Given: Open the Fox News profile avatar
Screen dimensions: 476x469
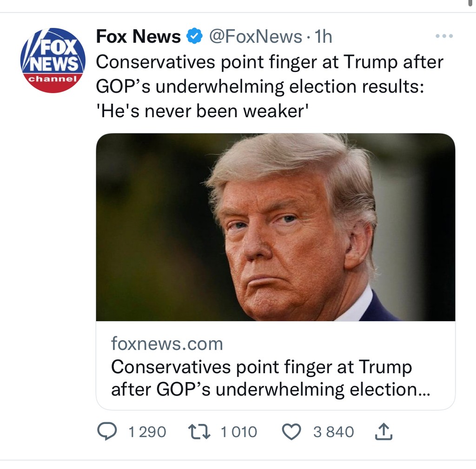Looking at the screenshot, I should (53, 59).
